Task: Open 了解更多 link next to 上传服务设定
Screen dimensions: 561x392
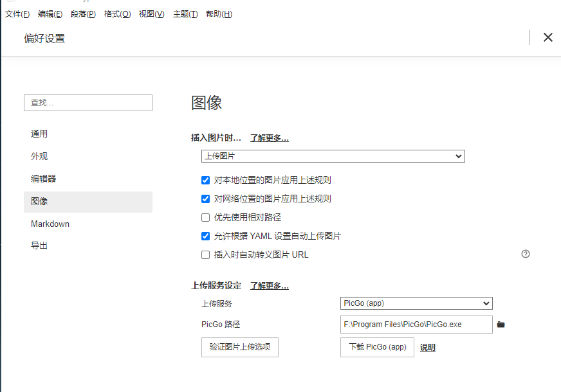Action: pyautogui.click(x=269, y=286)
